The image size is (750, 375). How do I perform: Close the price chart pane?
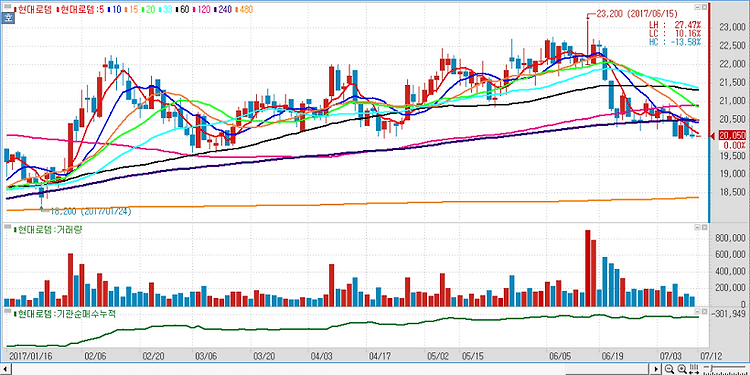[704, 7]
